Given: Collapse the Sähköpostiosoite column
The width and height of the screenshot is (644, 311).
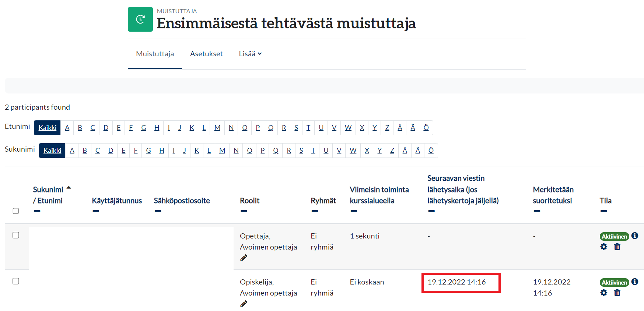Looking at the screenshot, I should 158,211.
